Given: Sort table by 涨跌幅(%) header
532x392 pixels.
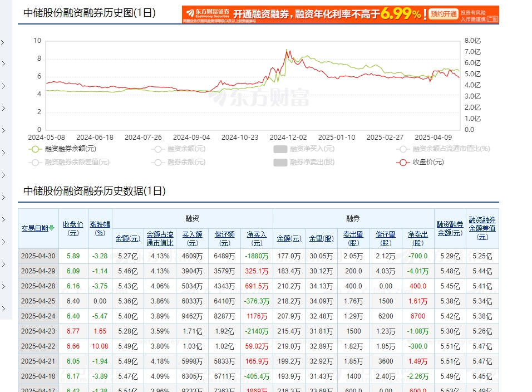Looking at the screenshot, I should [x=100, y=228].
